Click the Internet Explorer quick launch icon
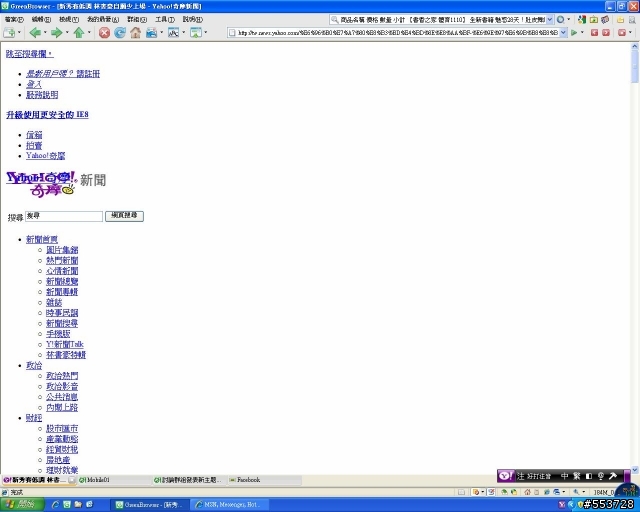The height and width of the screenshot is (512, 640). click(x=56, y=505)
